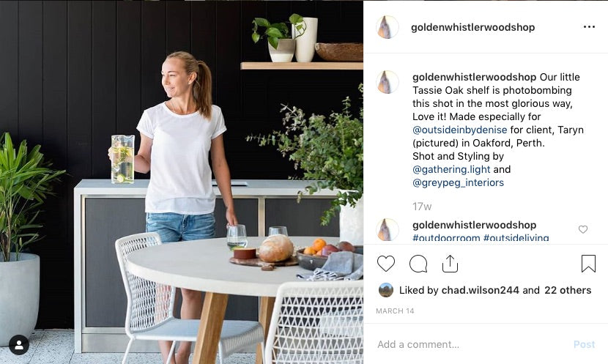This screenshot has width=608, height=364.
Task: Submit the comment with Post button
Action: tap(584, 344)
